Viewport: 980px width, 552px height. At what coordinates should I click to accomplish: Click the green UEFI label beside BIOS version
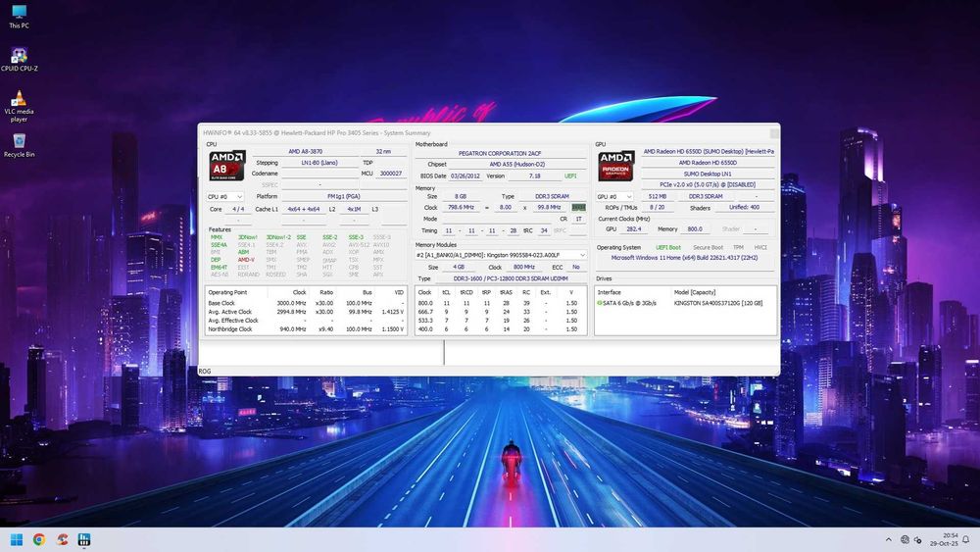click(570, 176)
